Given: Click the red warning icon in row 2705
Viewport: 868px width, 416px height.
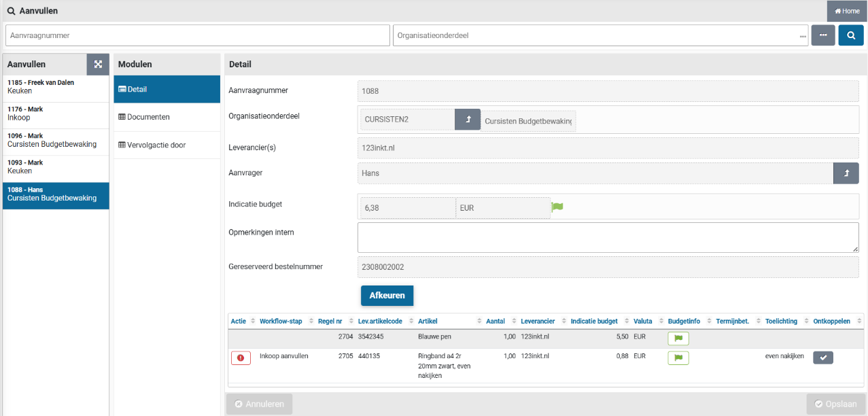Looking at the screenshot, I should pyautogui.click(x=241, y=358).
